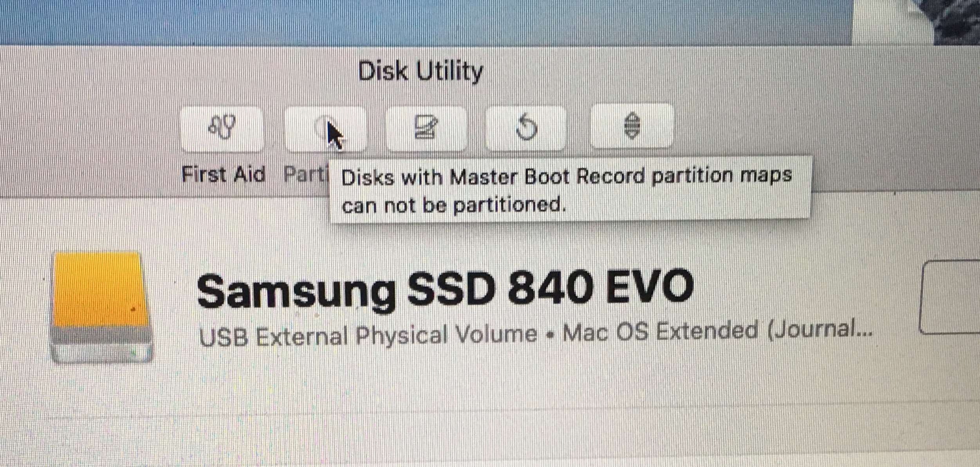The image size is (980, 467).
Task: Click the partially hidden 'Parti' label
Action: coord(305,174)
